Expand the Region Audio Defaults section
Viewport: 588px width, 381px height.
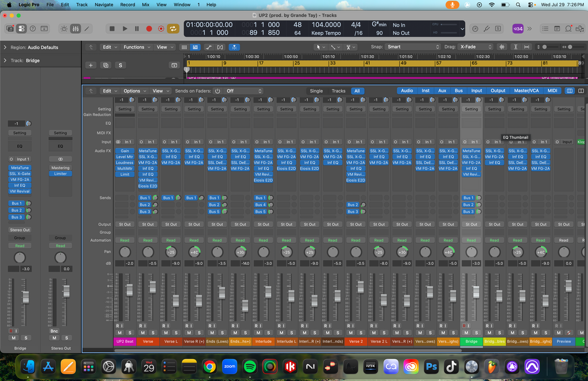[x=5, y=47]
